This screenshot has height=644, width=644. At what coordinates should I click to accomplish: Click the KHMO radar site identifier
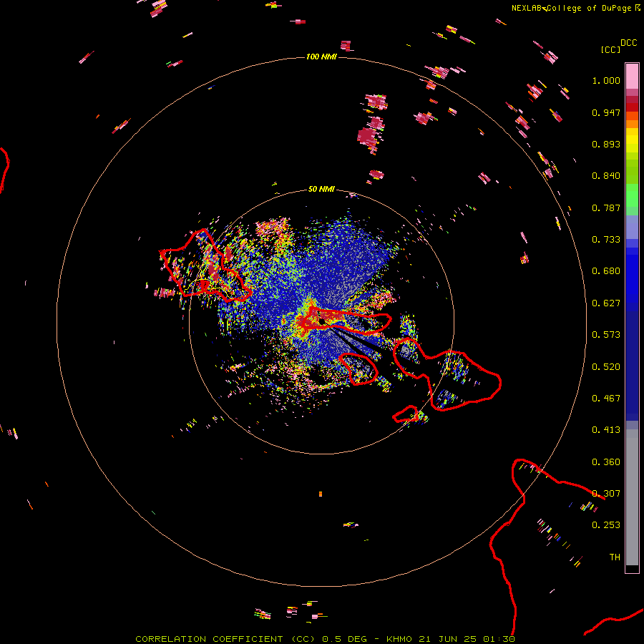(x=399, y=639)
